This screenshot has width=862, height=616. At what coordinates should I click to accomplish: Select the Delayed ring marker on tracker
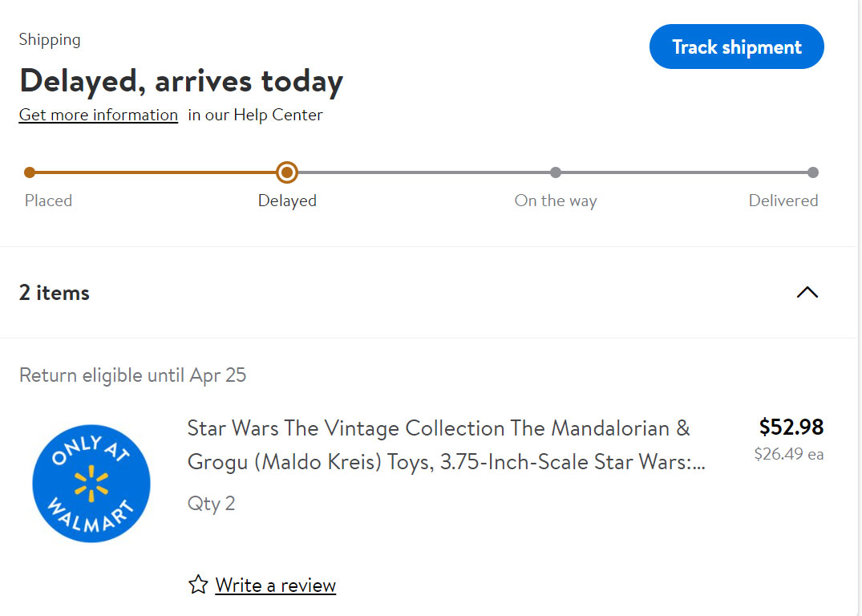286,172
